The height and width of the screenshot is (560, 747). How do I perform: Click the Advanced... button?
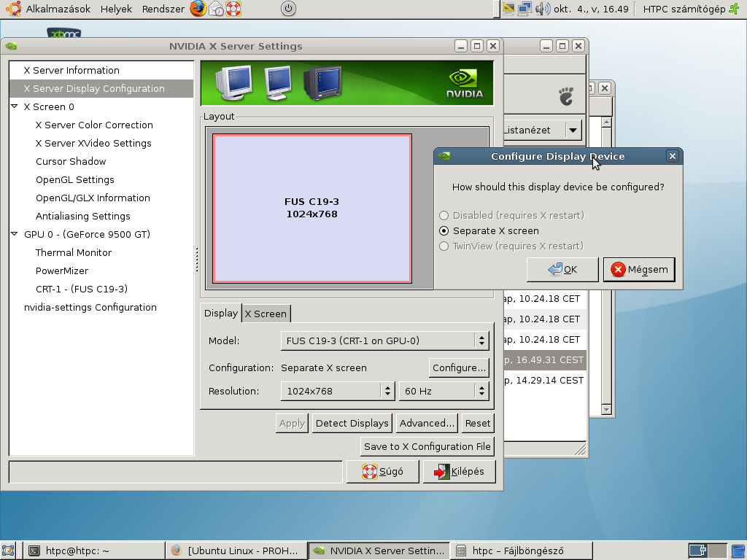pos(427,424)
